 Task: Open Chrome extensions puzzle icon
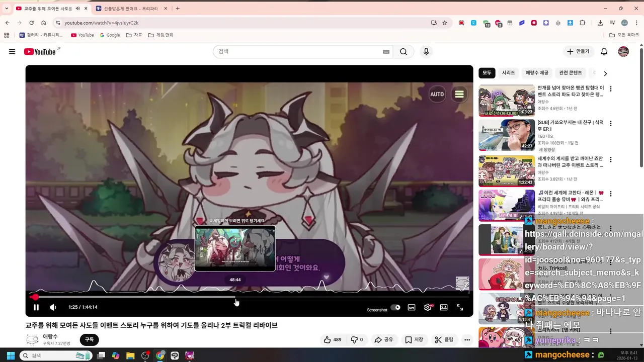pos(583,23)
